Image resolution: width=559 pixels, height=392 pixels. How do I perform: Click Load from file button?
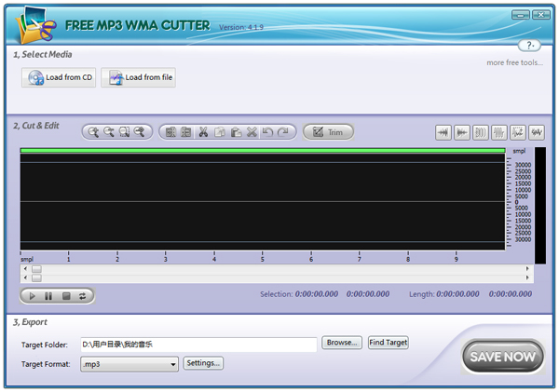(138, 78)
